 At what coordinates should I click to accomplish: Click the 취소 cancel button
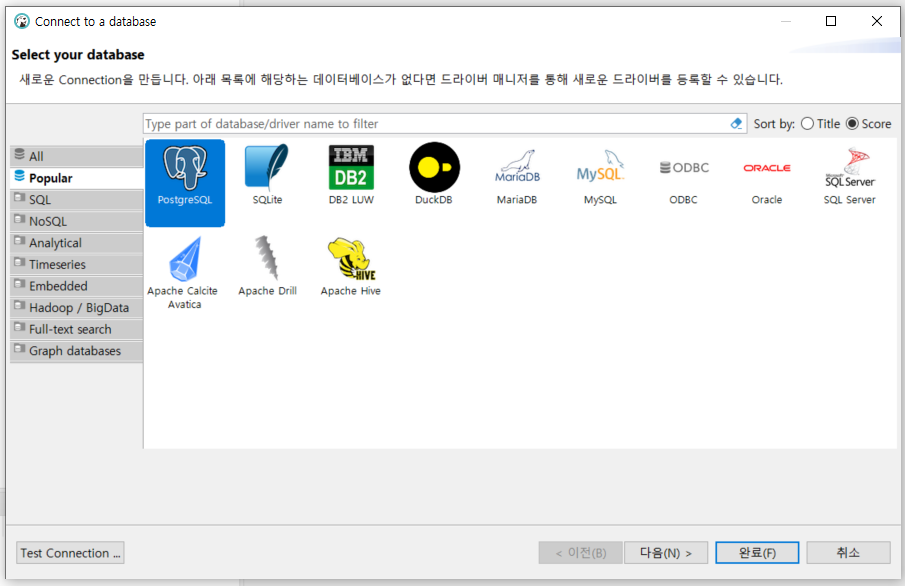tap(848, 553)
